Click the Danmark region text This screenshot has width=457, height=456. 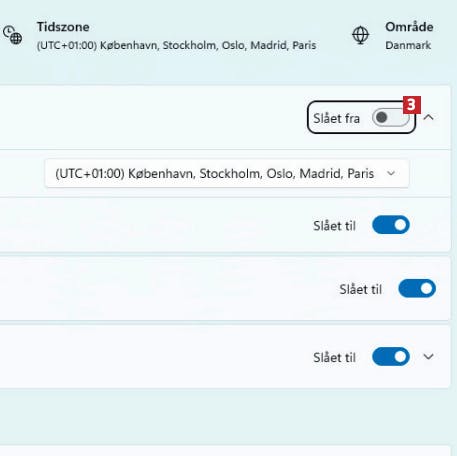(x=408, y=45)
